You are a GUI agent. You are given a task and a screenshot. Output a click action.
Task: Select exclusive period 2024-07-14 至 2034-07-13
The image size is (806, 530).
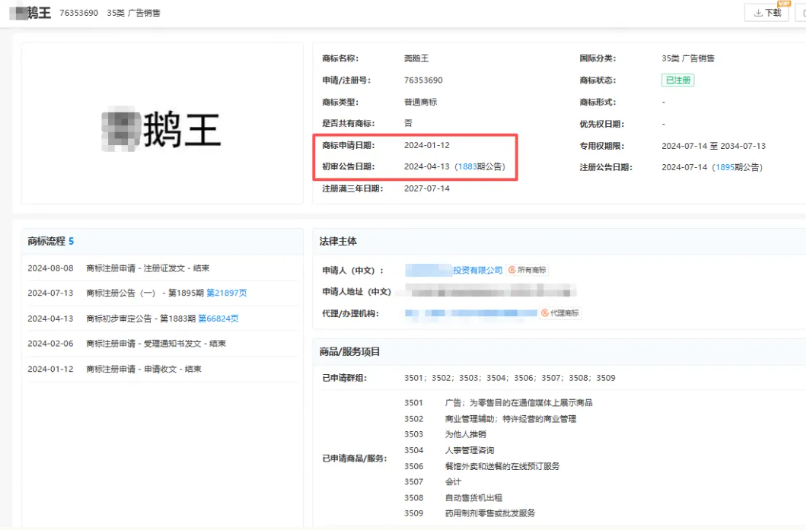click(x=713, y=146)
